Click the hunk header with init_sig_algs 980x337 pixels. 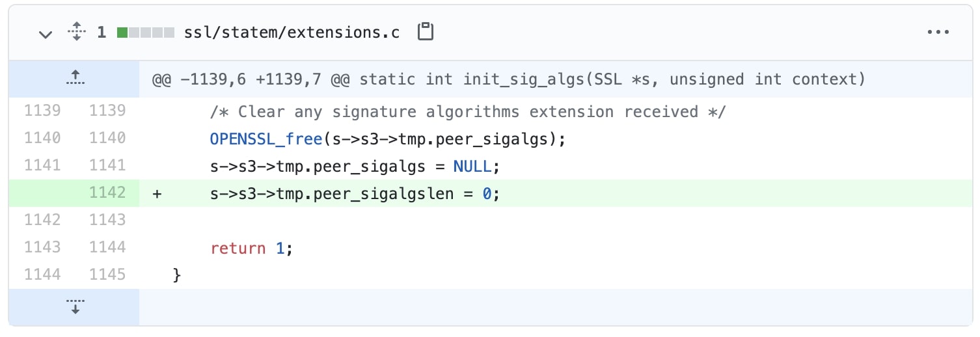pyautogui.click(x=508, y=79)
